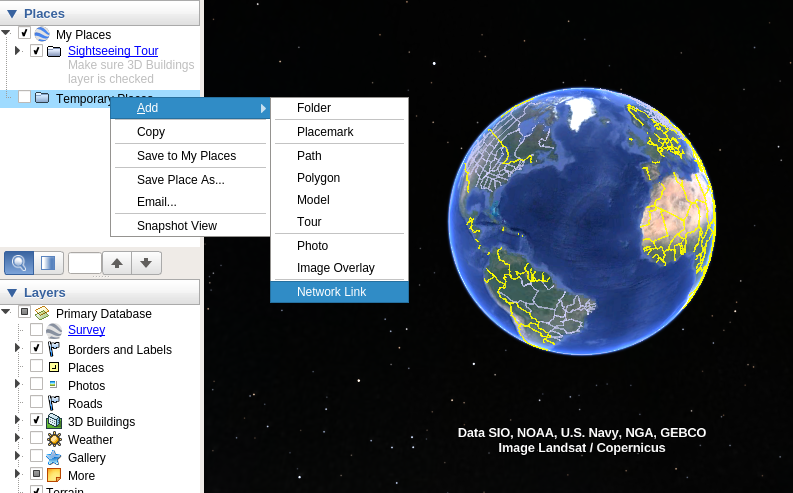Collapse the Layers panel header triangle
The height and width of the screenshot is (493, 793).
click(12, 293)
